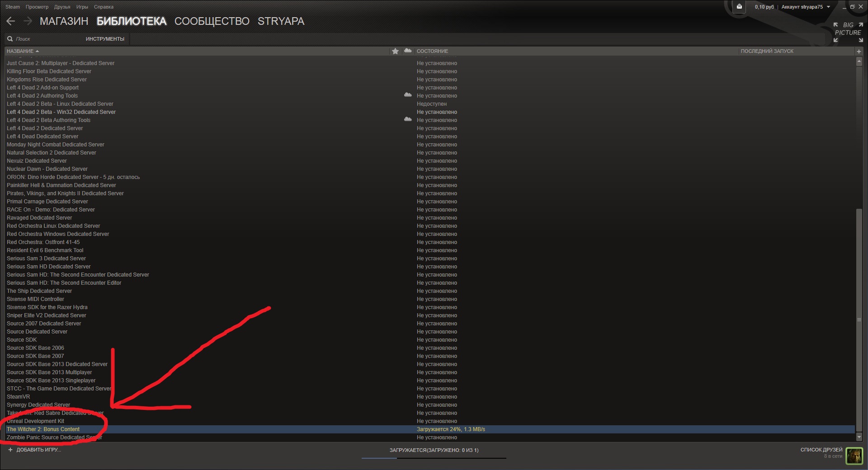Go forward with the right arrow

click(28, 21)
